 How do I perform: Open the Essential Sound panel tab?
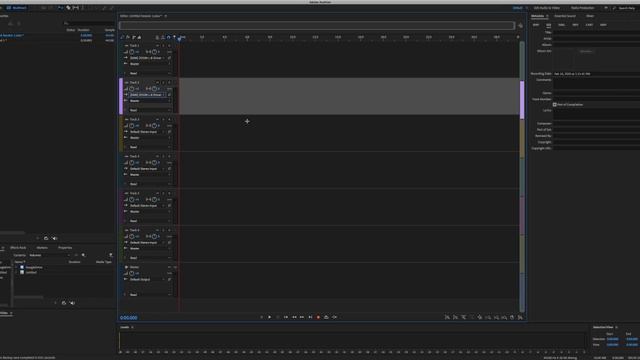click(565, 16)
